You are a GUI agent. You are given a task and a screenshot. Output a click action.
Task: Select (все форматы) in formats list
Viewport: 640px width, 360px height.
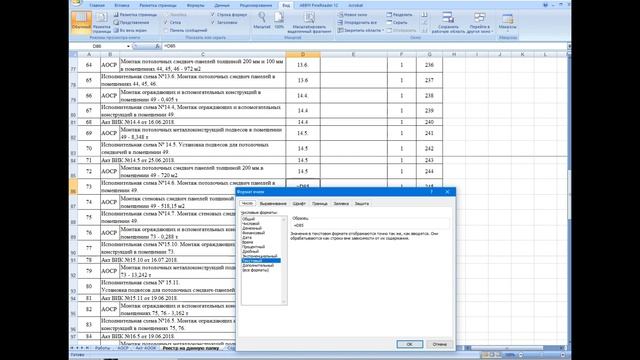coord(256,270)
